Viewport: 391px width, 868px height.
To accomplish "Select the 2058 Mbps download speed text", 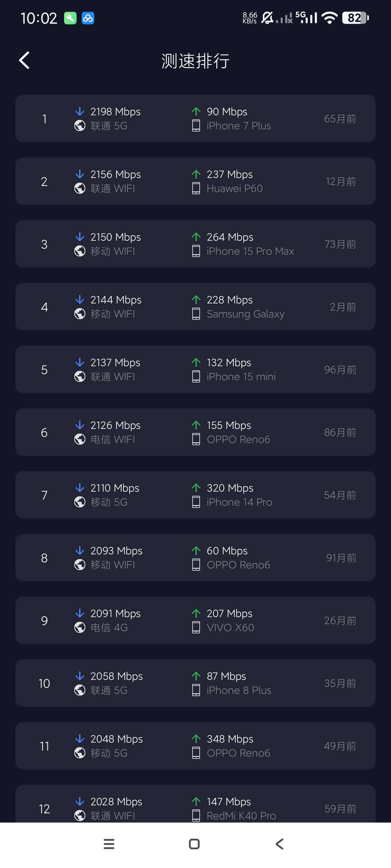I will coord(116,676).
